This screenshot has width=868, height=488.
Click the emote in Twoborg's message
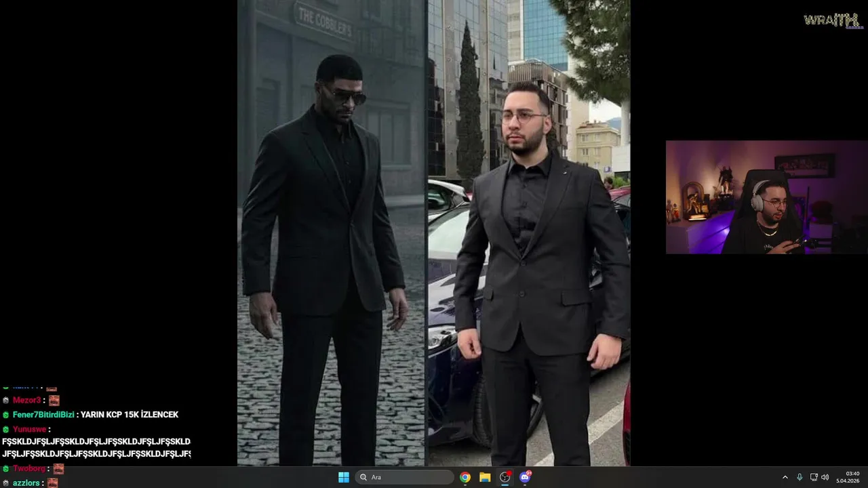tap(58, 468)
